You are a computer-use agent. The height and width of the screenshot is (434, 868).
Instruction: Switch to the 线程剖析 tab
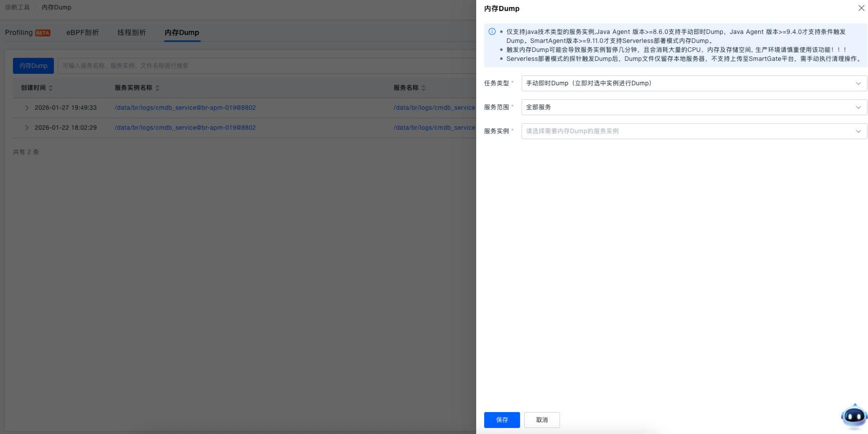(131, 32)
